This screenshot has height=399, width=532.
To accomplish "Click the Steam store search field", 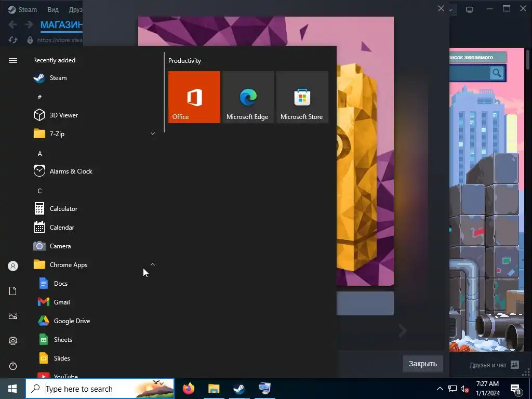I will pos(470,73).
